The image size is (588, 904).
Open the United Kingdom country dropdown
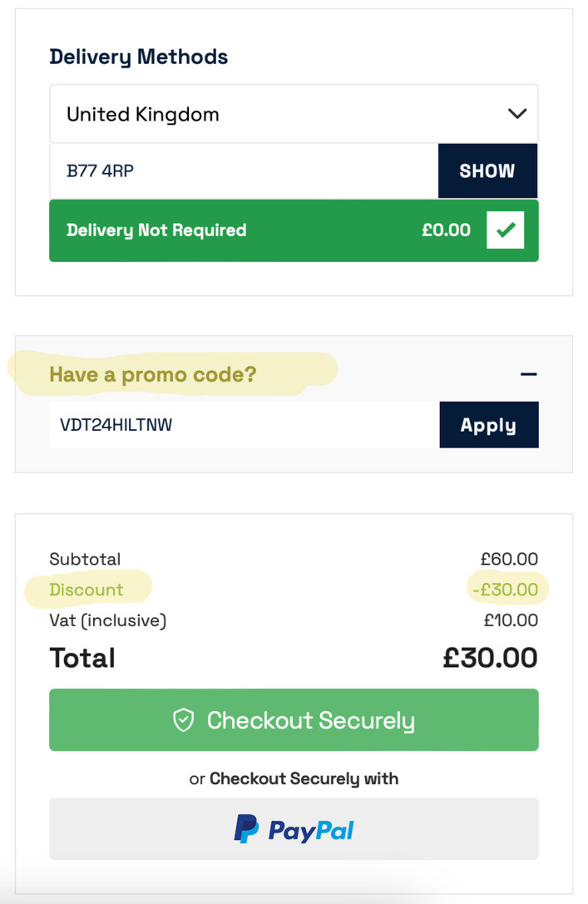point(294,114)
